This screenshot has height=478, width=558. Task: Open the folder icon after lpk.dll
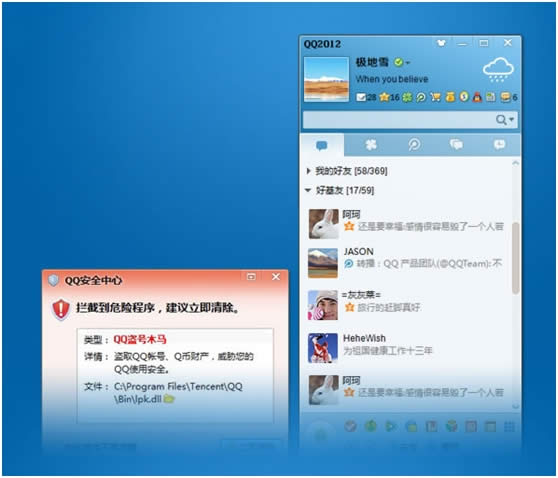(x=169, y=399)
